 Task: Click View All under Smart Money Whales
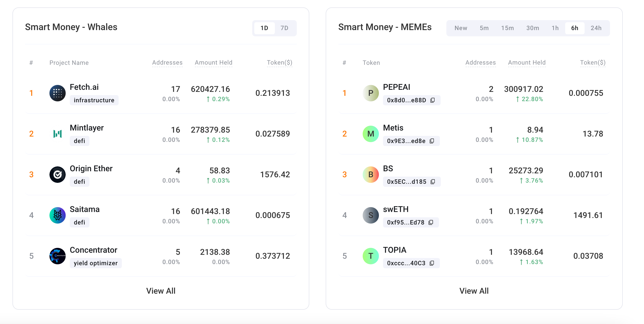161,291
